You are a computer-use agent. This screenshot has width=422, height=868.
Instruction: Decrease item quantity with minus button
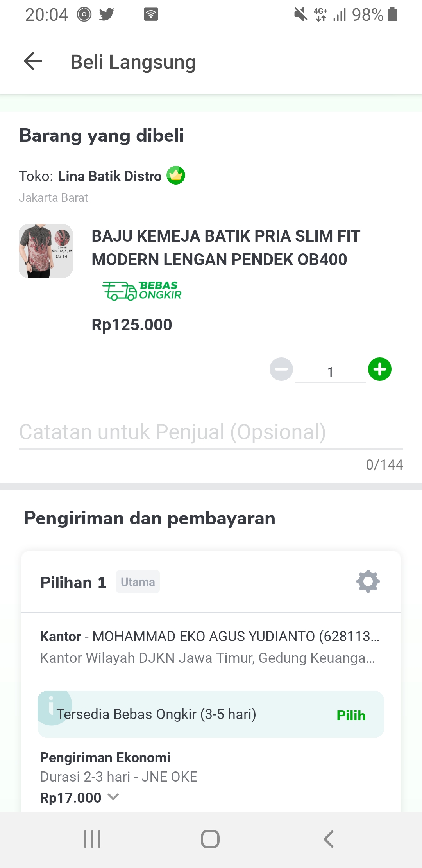pyautogui.click(x=281, y=369)
